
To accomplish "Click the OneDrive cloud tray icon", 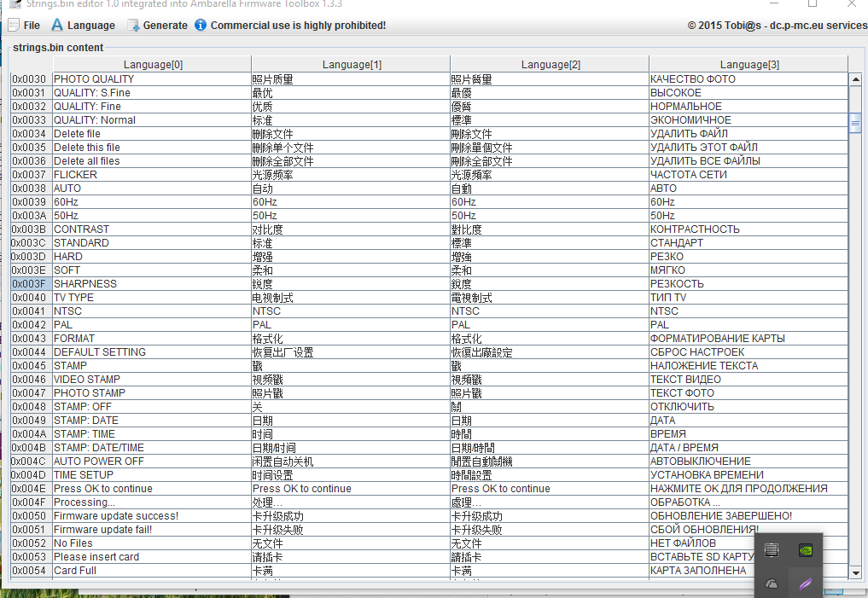I will (x=772, y=583).
